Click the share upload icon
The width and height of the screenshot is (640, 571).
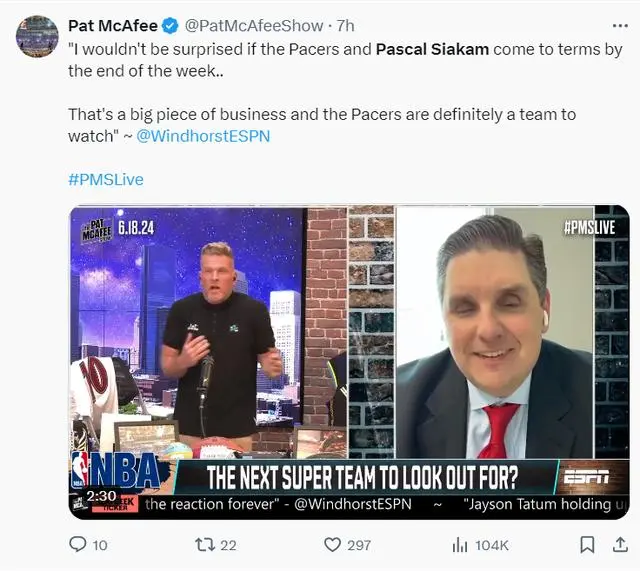[x=620, y=545]
